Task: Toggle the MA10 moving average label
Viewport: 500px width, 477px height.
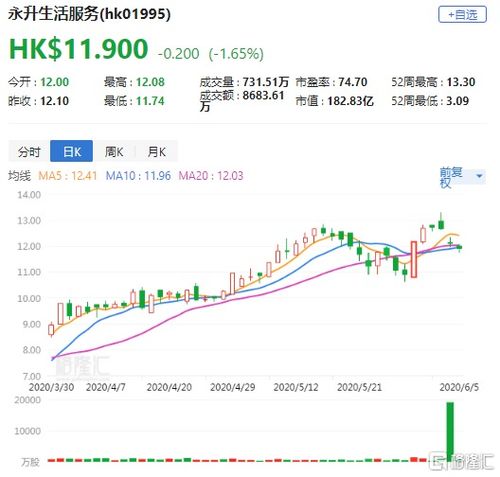Action: point(138,176)
